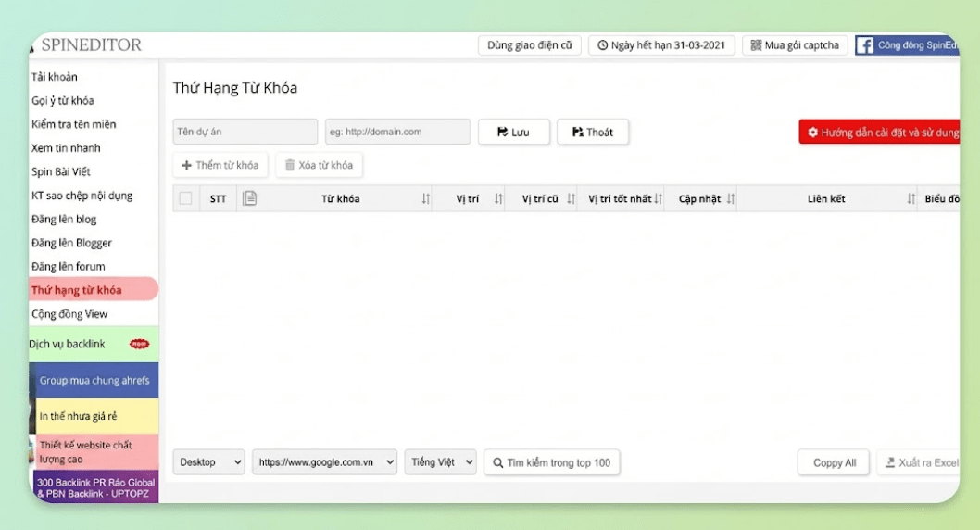This screenshot has height=530, width=980.
Task: Sort by Vị trí cũ column arrows
Action: (x=571, y=198)
